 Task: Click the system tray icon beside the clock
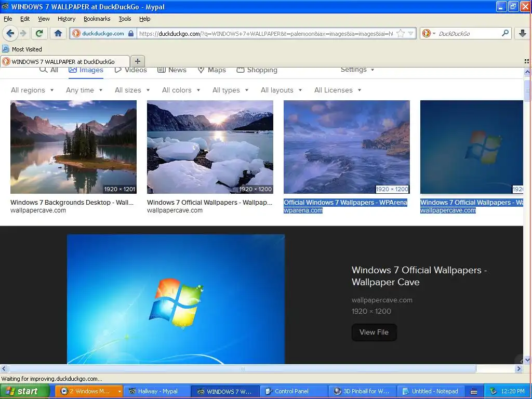[x=493, y=391]
